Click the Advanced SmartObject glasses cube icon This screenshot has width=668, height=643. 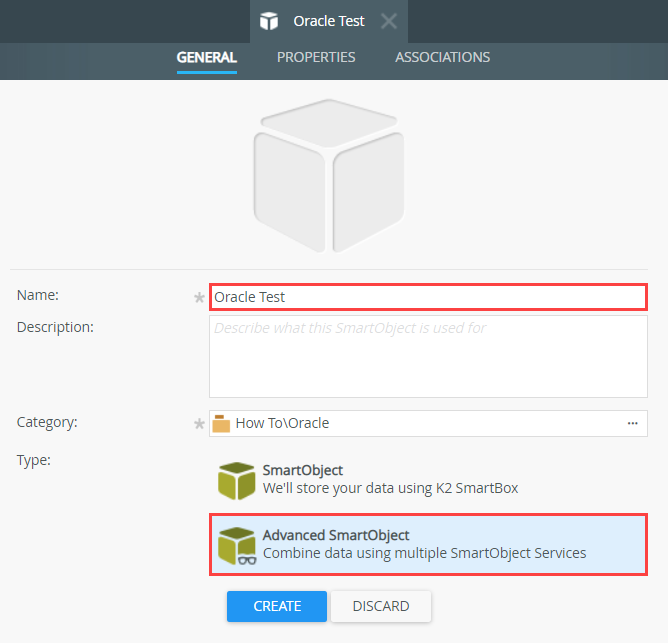(237, 546)
